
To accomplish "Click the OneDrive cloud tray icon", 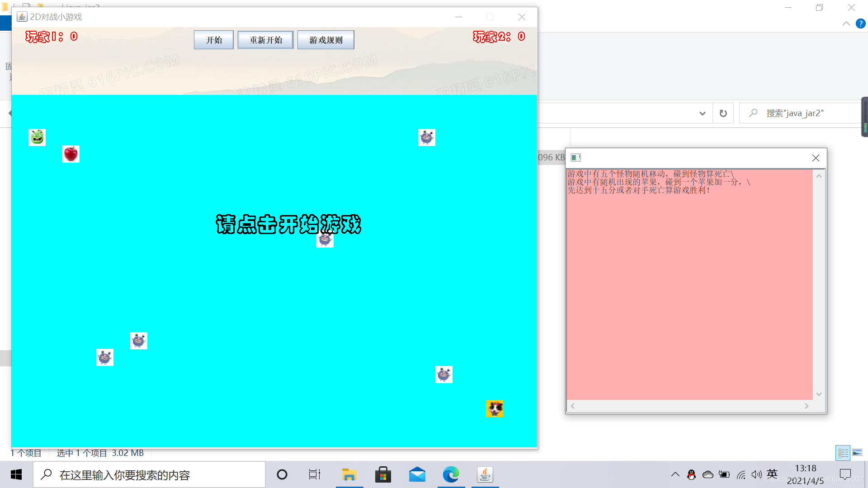I will (708, 474).
